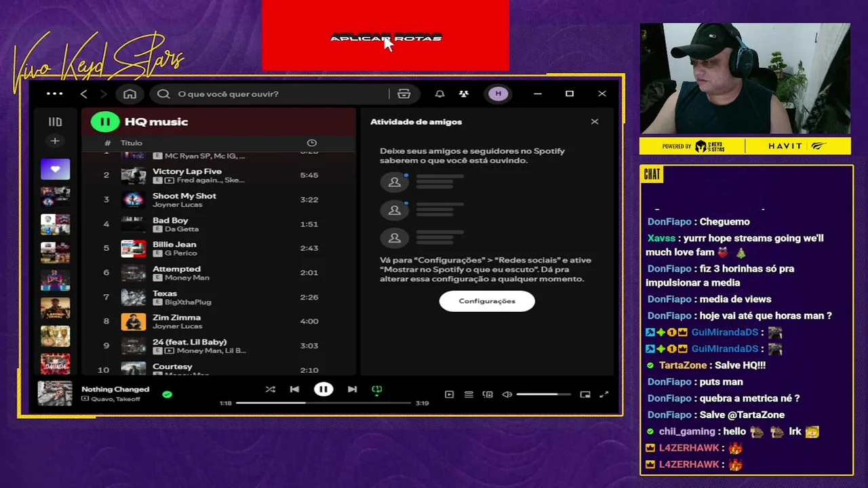868x488 pixels.
Task: Go back with the left arrow in Spotify
Action: point(84,94)
